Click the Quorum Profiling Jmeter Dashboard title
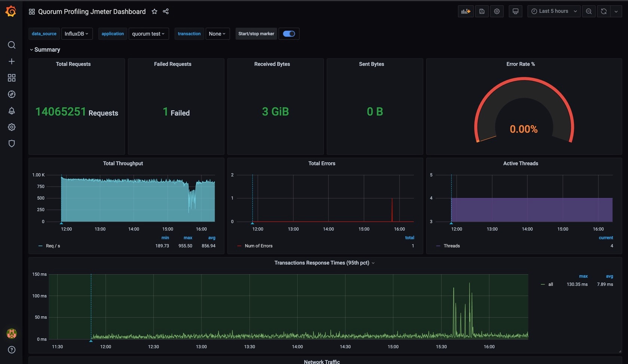This screenshot has height=364, width=628. tap(92, 12)
